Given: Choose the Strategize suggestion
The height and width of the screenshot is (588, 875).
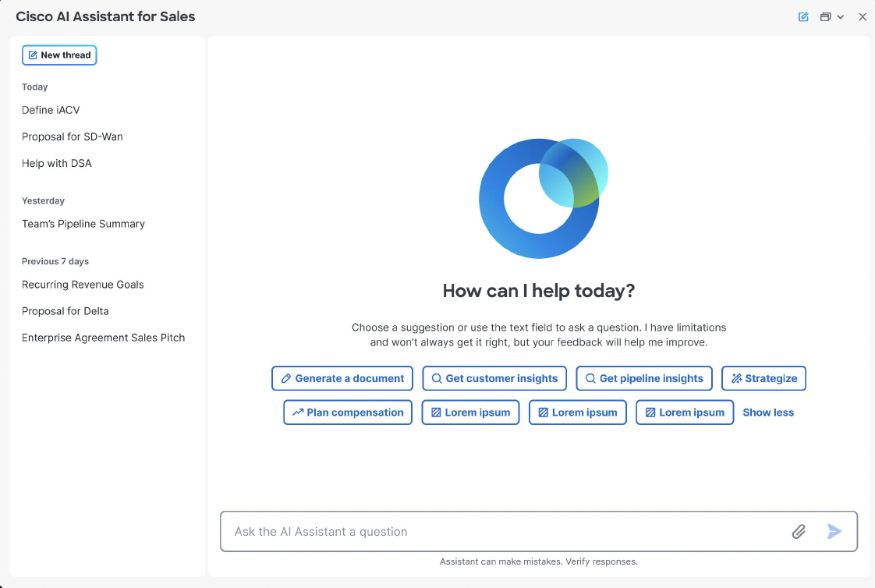Looking at the screenshot, I should (x=764, y=378).
